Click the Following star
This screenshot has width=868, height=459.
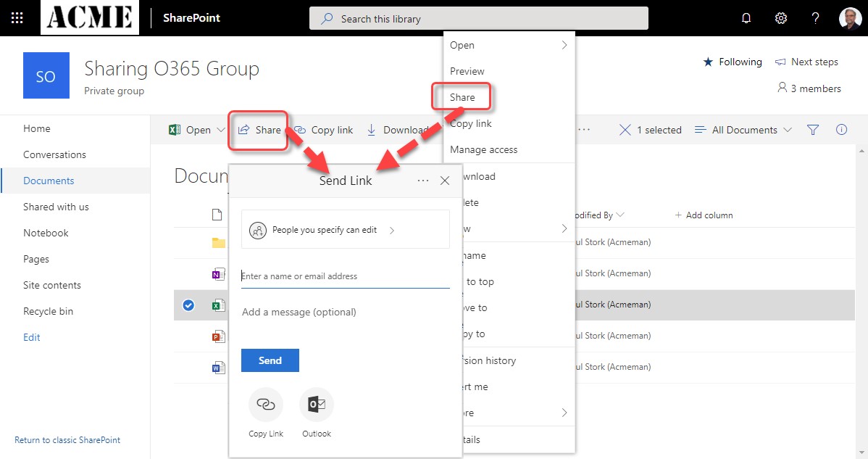tap(708, 62)
